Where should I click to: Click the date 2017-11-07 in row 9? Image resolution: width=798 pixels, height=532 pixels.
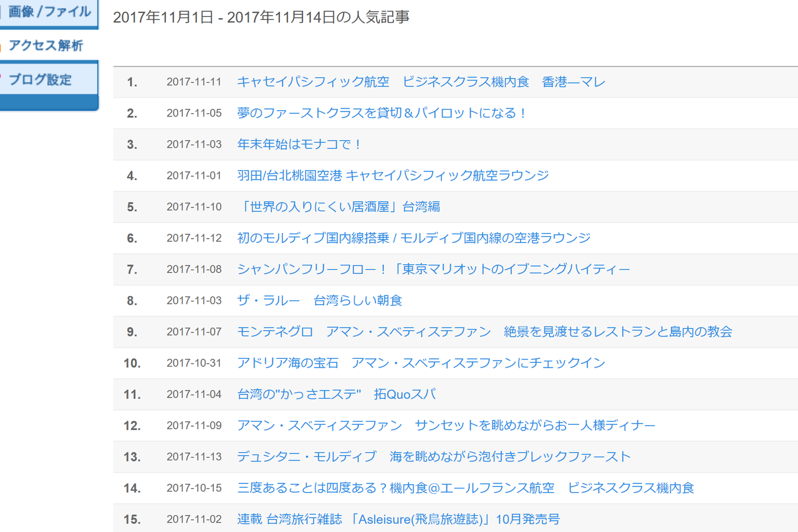(x=194, y=331)
